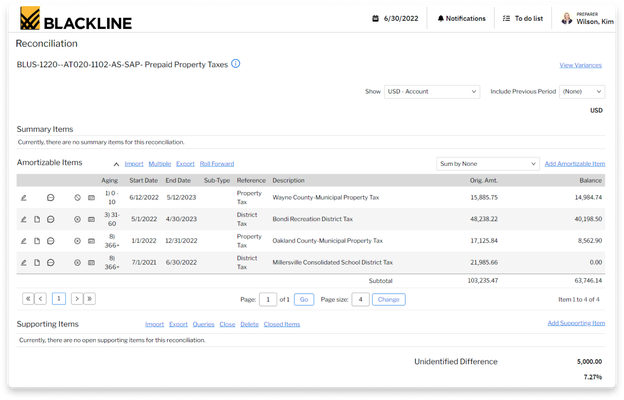Expand the Sum by None dropdown
The width and height of the screenshot is (624, 400).
488,163
